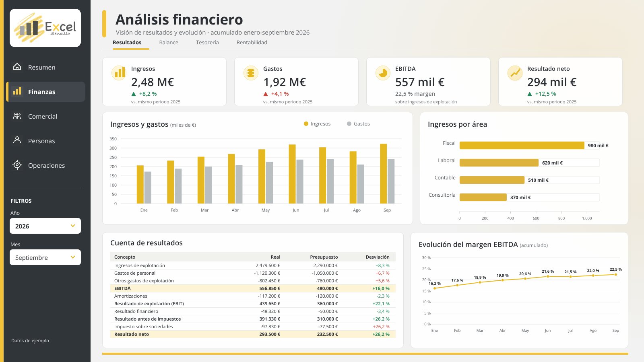This screenshot has width=644, height=362.
Task: Click the 2.479.600 € Real value
Action: click(268, 265)
